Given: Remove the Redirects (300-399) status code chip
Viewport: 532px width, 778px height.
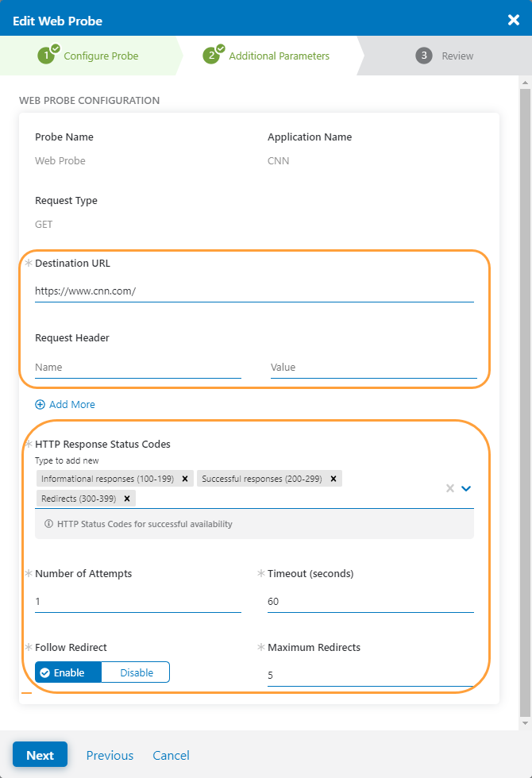Looking at the screenshot, I should click(127, 498).
